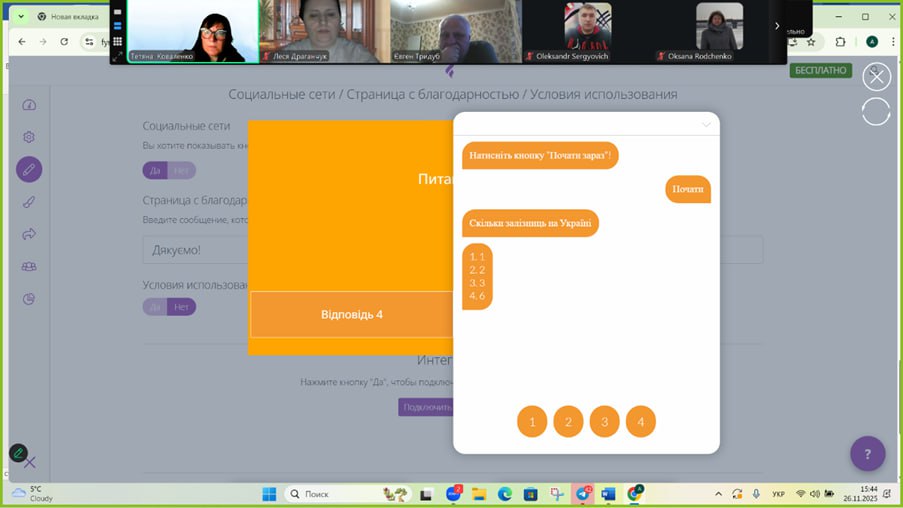Screen dimensions: 903x508
Task: Close the chat preview with X circle
Action: point(876,77)
